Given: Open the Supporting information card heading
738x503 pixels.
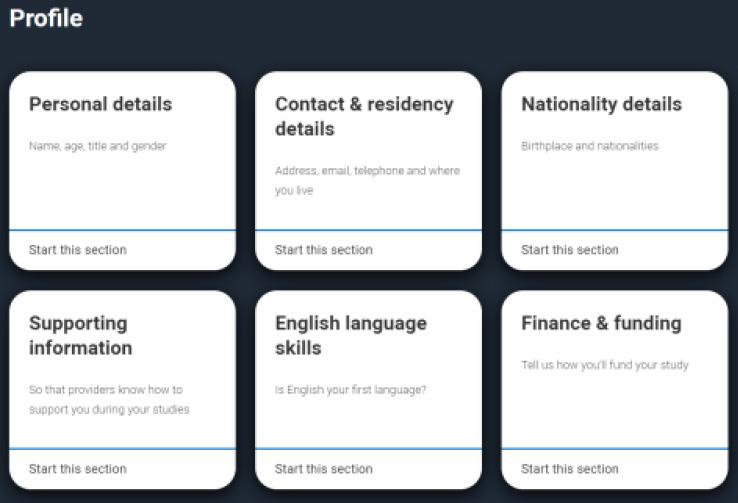Looking at the screenshot, I should tap(80, 335).
